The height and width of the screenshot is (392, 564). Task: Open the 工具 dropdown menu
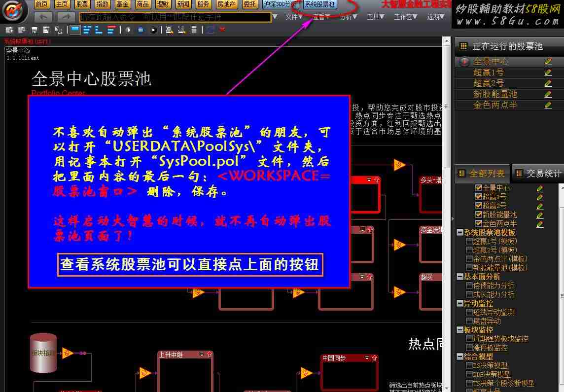click(x=376, y=17)
